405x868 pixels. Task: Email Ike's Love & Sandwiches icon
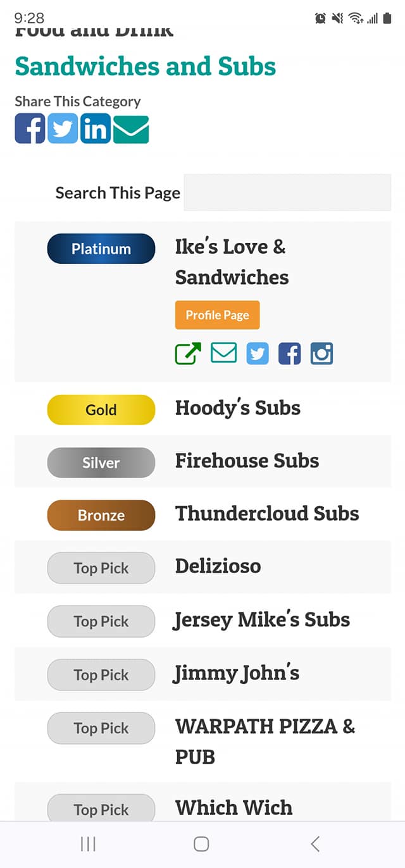[x=223, y=353]
